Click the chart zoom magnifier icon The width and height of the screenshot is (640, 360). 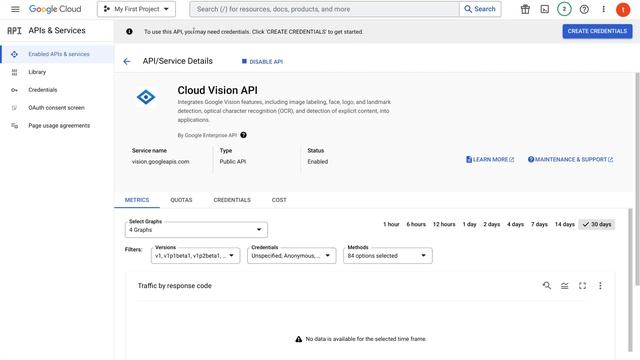[x=547, y=286]
